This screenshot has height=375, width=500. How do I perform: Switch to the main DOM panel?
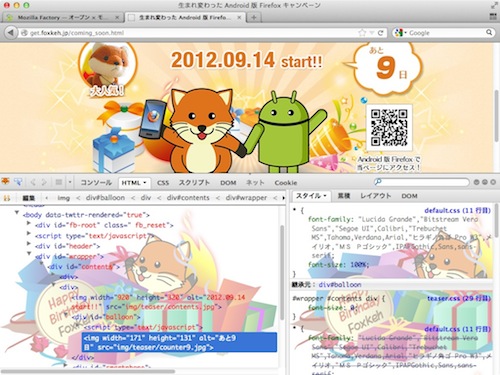(228, 183)
